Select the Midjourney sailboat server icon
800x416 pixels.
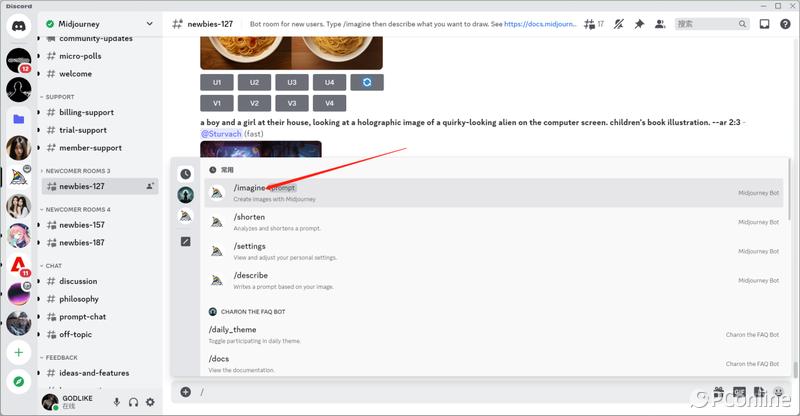(x=19, y=177)
